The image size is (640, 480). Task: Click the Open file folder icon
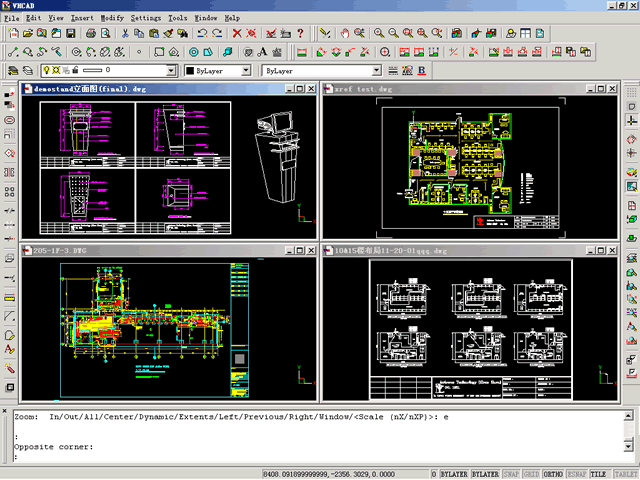[28, 33]
